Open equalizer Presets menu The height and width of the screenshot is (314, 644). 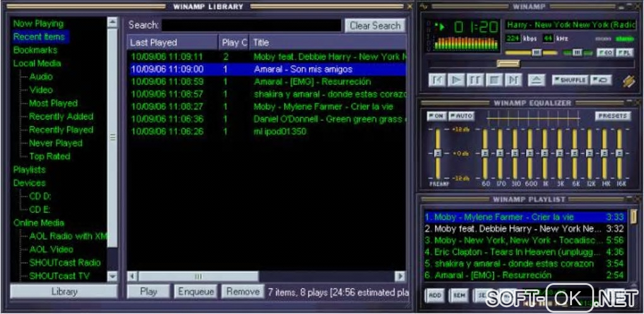click(x=613, y=116)
